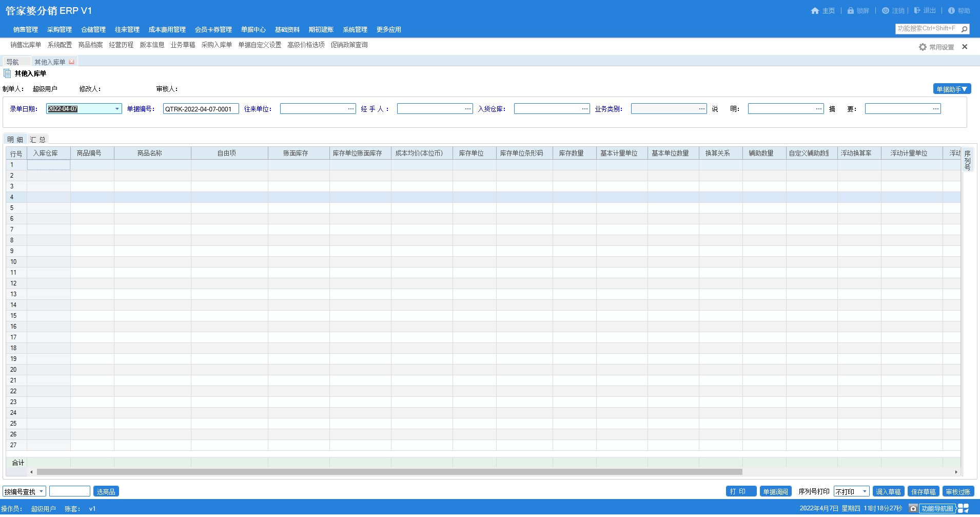Open 采购管理 menu
The height and width of the screenshot is (517, 980).
(x=60, y=30)
